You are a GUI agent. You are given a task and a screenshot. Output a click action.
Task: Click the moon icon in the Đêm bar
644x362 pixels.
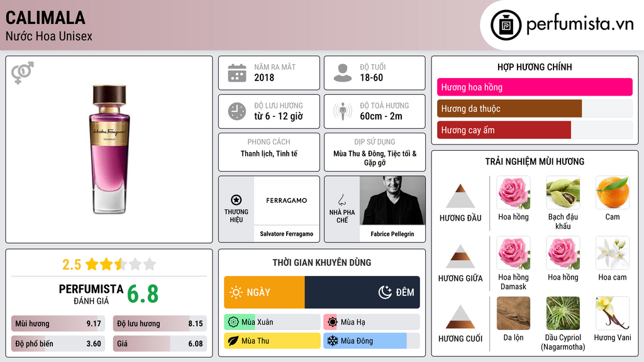coord(385,292)
